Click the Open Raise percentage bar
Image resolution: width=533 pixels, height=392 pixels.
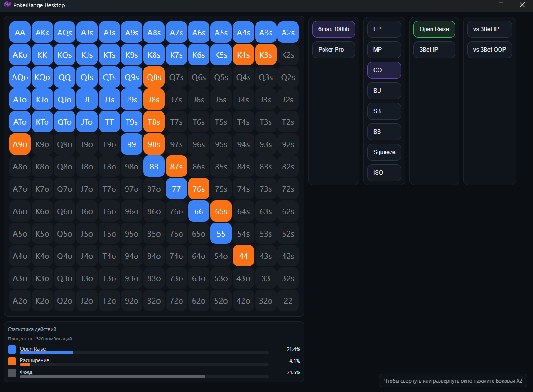tap(144, 353)
